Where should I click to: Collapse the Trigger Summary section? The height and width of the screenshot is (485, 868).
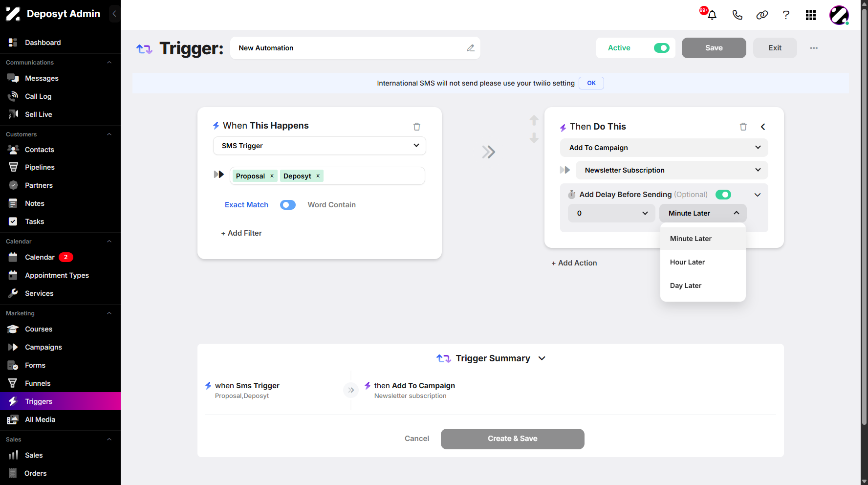[x=542, y=358]
